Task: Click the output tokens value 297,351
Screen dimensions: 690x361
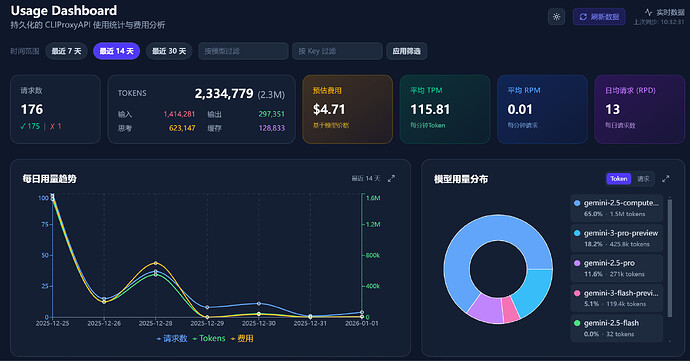Action: click(x=272, y=114)
